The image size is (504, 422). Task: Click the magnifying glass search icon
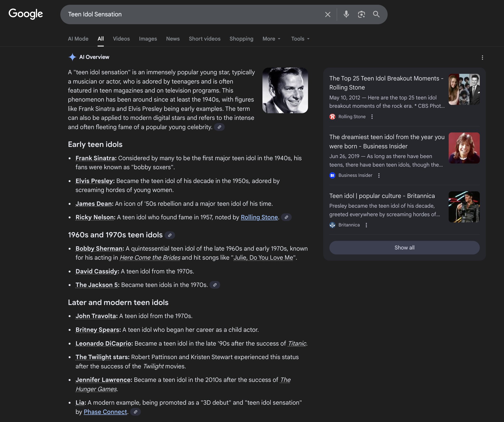[x=376, y=14]
